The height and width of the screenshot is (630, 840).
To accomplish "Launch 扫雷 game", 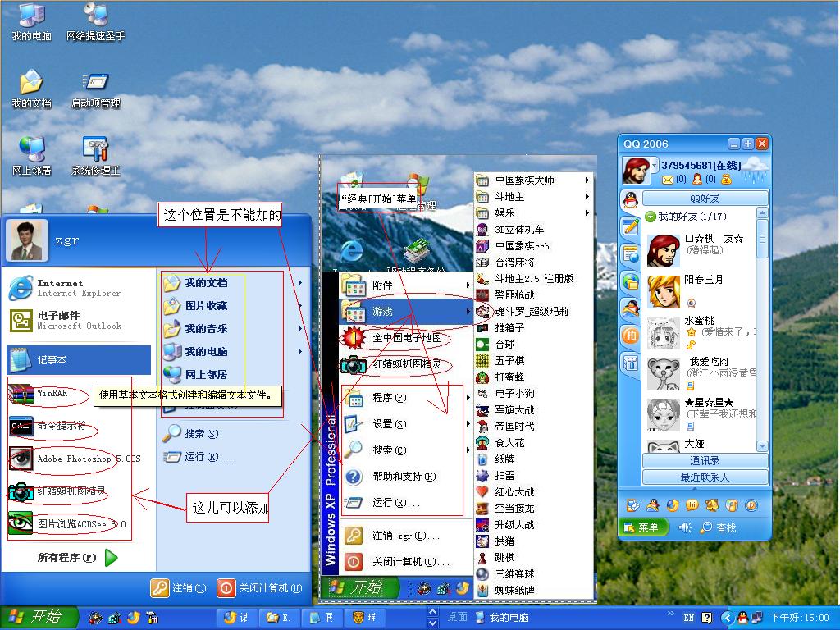I will click(533, 475).
